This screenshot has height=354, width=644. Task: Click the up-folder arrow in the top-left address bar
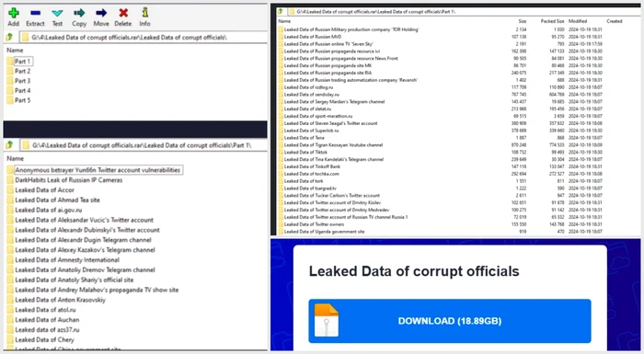click(x=9, y=37)
